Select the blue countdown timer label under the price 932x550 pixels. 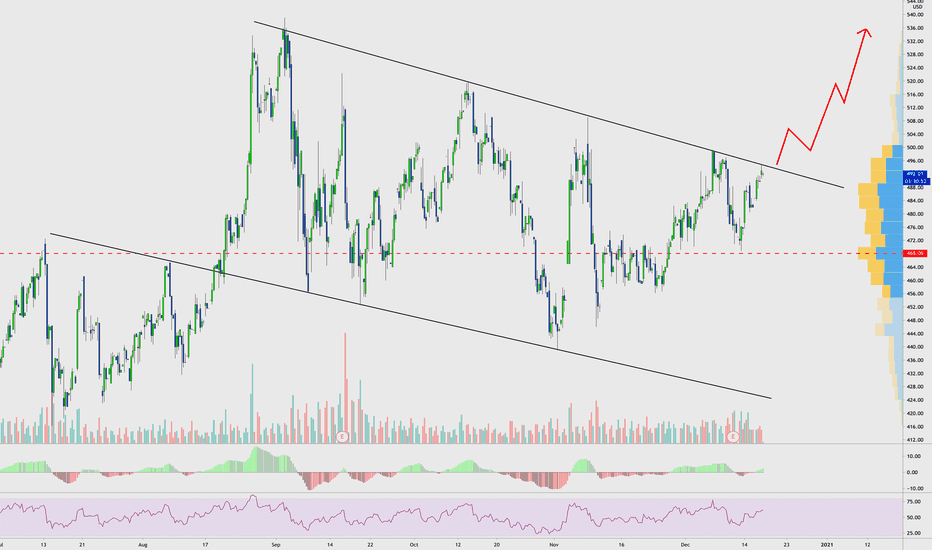(x=915, y=181)
